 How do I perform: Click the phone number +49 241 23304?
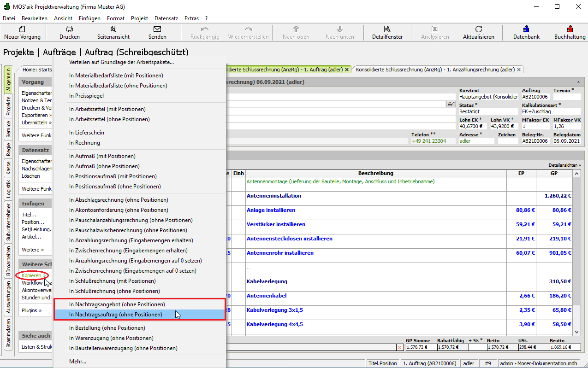[x=429, y=141]
